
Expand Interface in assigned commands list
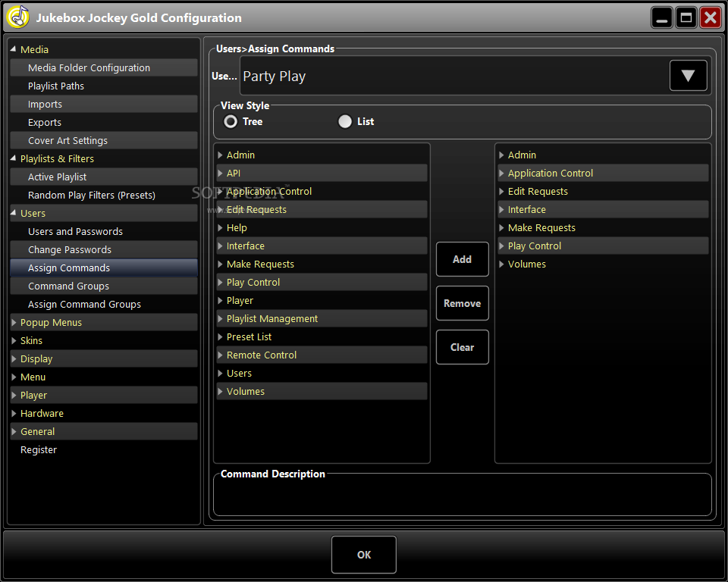(501, 210)
